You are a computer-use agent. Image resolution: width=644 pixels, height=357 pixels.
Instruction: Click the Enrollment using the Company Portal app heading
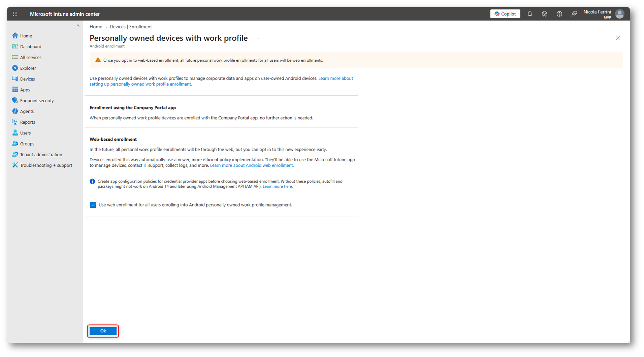pos(133,107)
